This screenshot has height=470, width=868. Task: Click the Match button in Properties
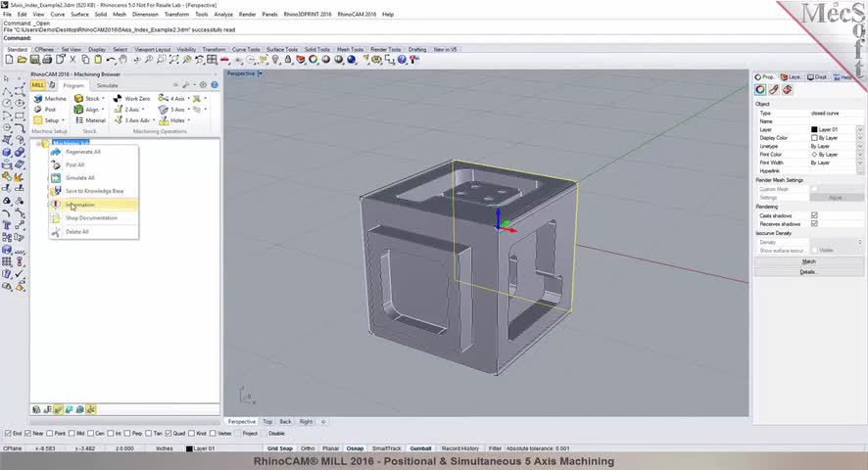(809, 261)
